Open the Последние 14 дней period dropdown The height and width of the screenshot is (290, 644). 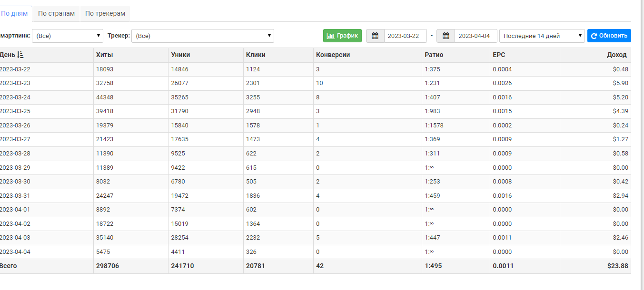pos(542,36)
